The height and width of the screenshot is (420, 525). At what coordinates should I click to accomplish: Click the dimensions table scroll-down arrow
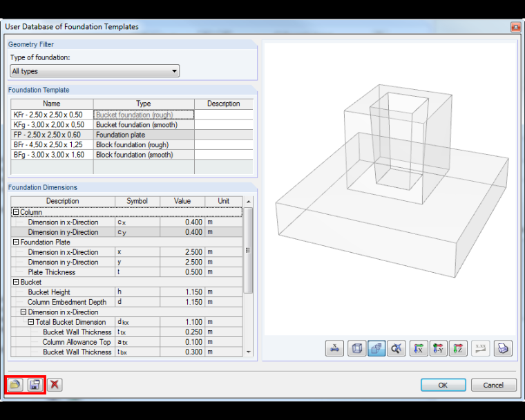[248, 352]
